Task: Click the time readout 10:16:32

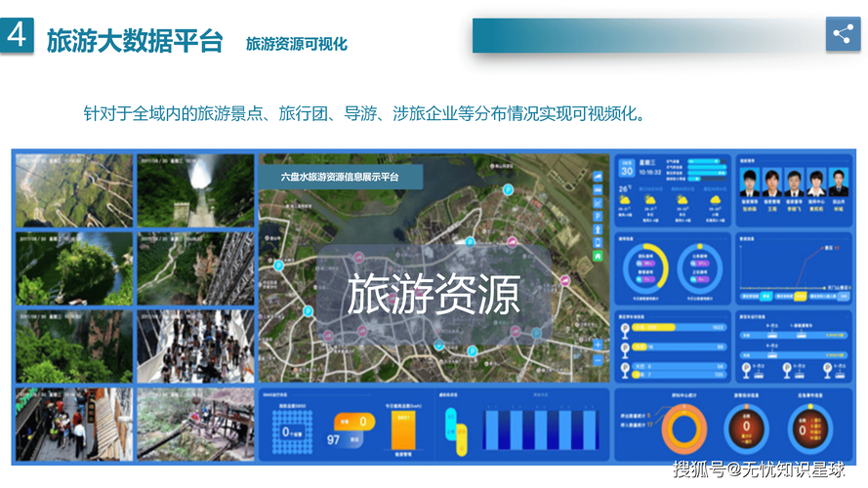Action: [x=650, y=173]
